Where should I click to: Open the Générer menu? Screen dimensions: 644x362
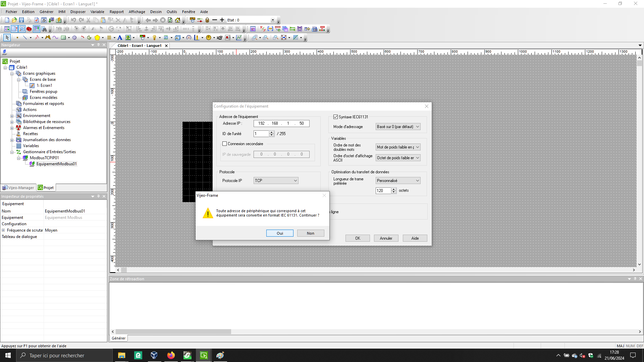coord(46,12)
